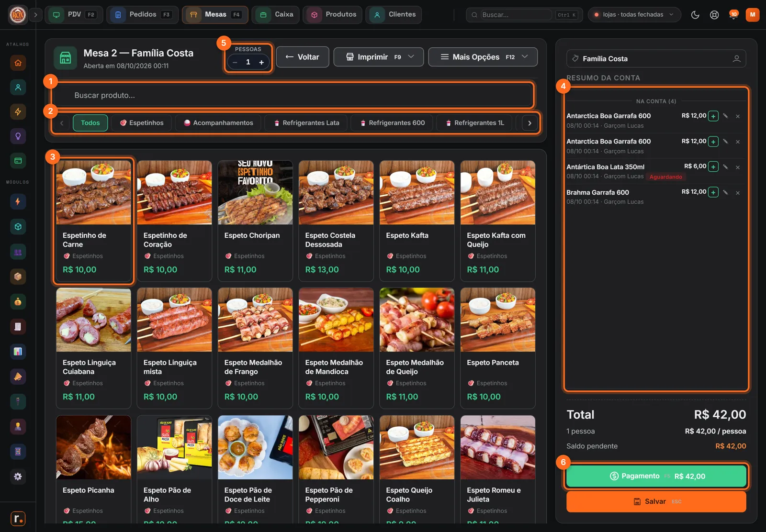Open the lojas todas fechadas selector
The height and width of the screenshot is (532, 766).
point(634,15)
